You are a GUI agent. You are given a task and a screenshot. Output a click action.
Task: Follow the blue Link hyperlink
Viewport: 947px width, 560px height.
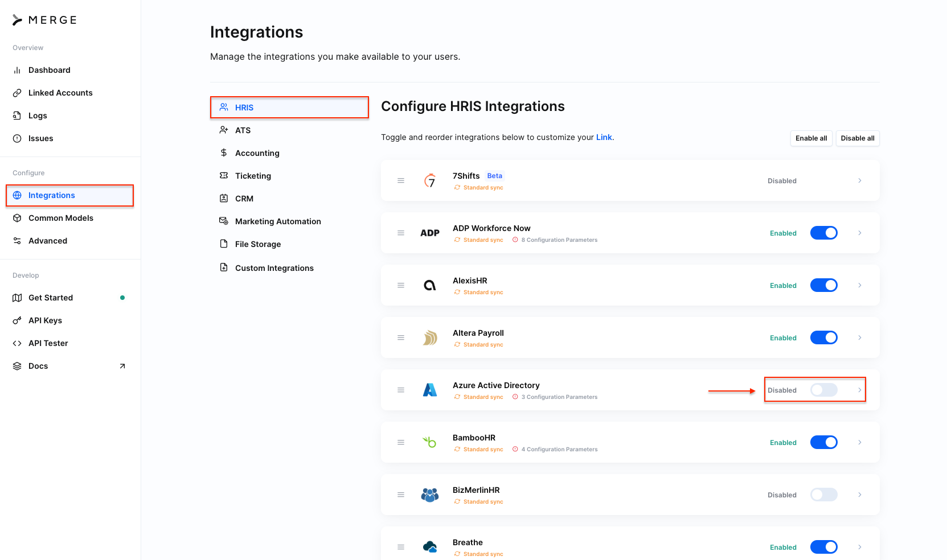point(604,137)
